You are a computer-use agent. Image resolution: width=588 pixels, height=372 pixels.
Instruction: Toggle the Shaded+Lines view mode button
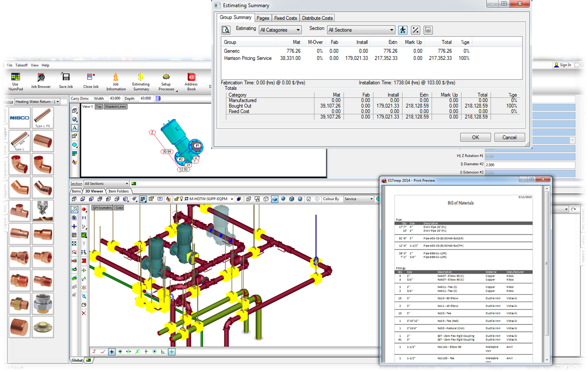pos(115,107)
